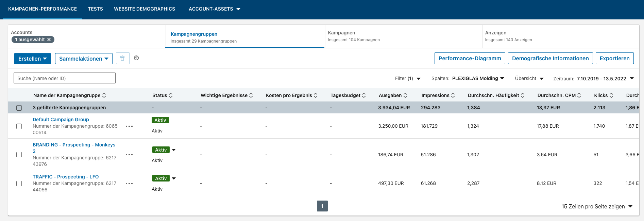Open the Zeitraum date range dropdown
This screenshot has width=644, height=221.
[593, 79]
